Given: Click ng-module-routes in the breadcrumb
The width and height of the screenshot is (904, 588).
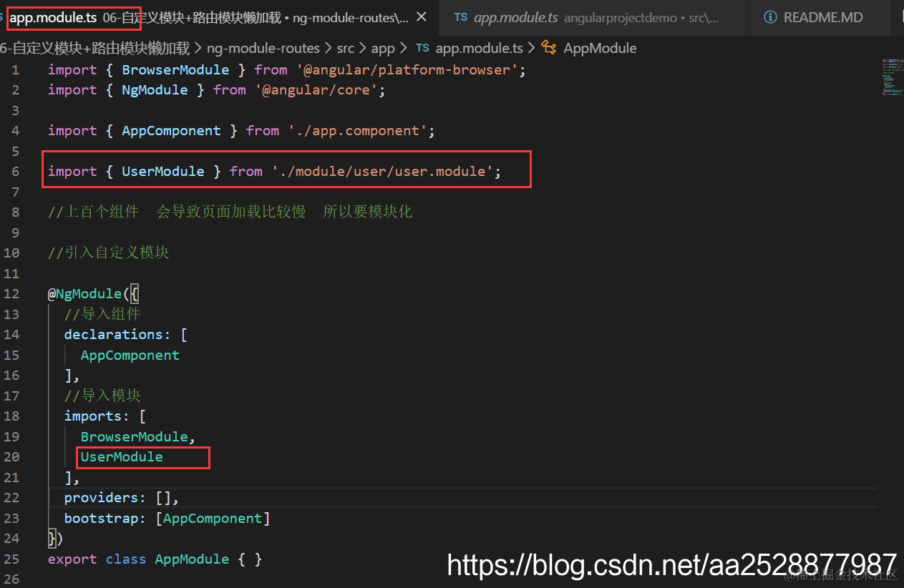Looking at the screenshot, I should 263,49.
